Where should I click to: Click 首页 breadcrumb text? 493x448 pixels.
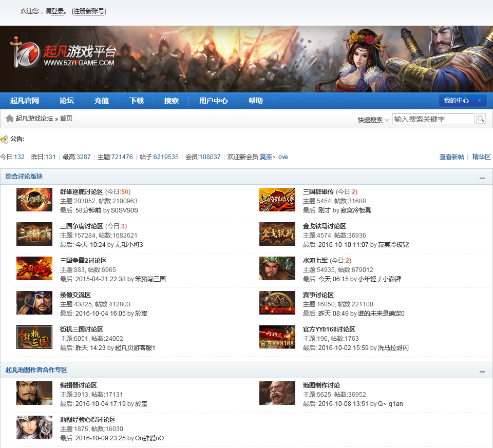(x=66, y=119)
